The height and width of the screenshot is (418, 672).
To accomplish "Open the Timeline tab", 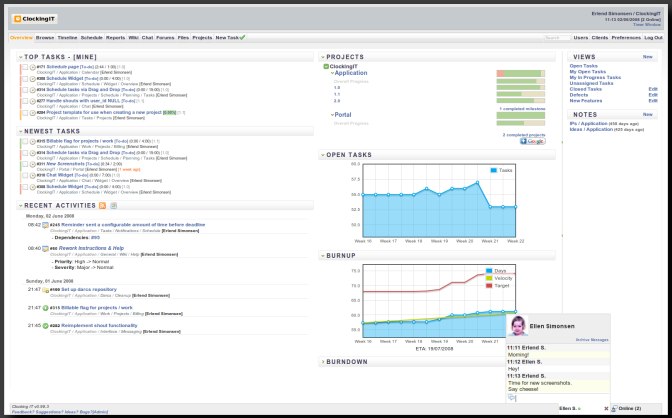I will pos(68,37).
